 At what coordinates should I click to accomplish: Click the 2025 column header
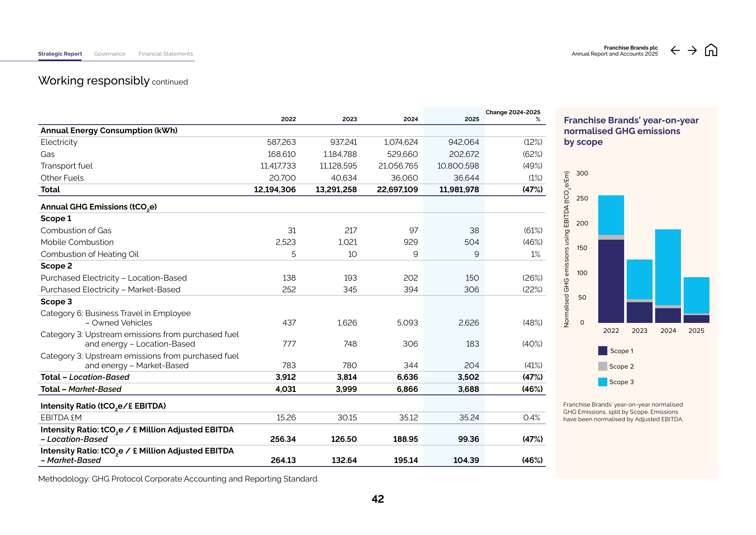tap(472, 119)
